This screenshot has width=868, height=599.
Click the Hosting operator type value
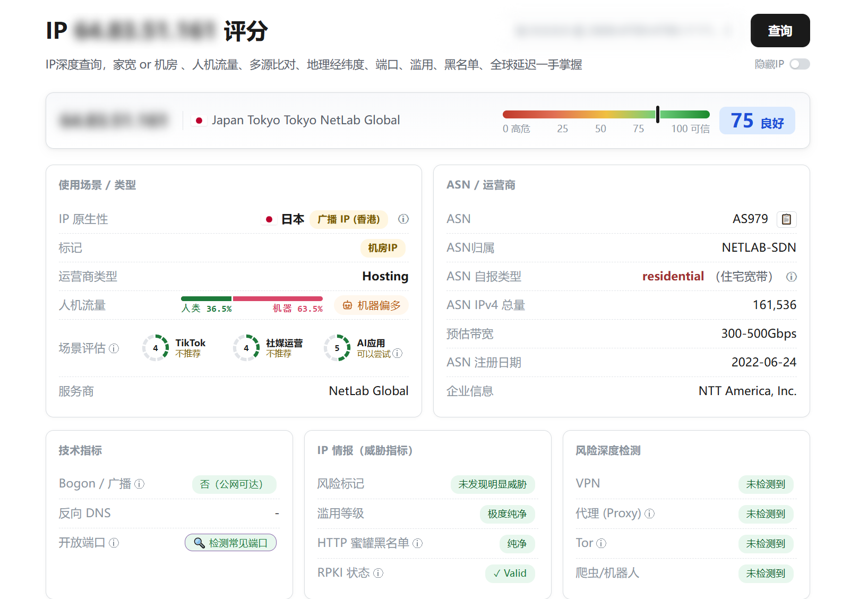[385, 276]
